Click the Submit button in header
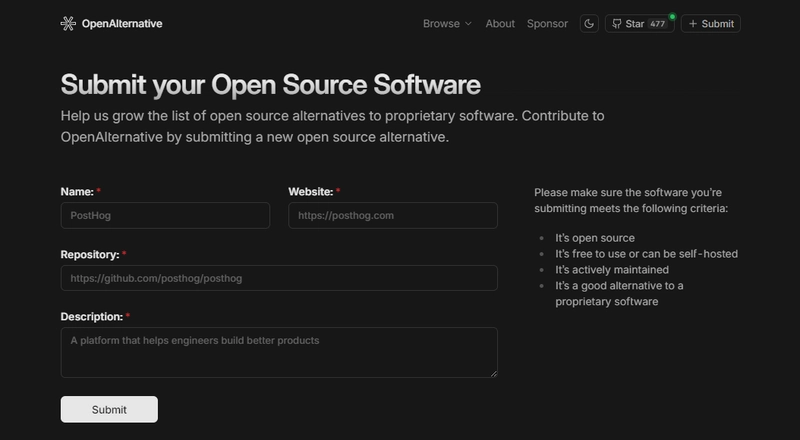 [x=711, y=23]
